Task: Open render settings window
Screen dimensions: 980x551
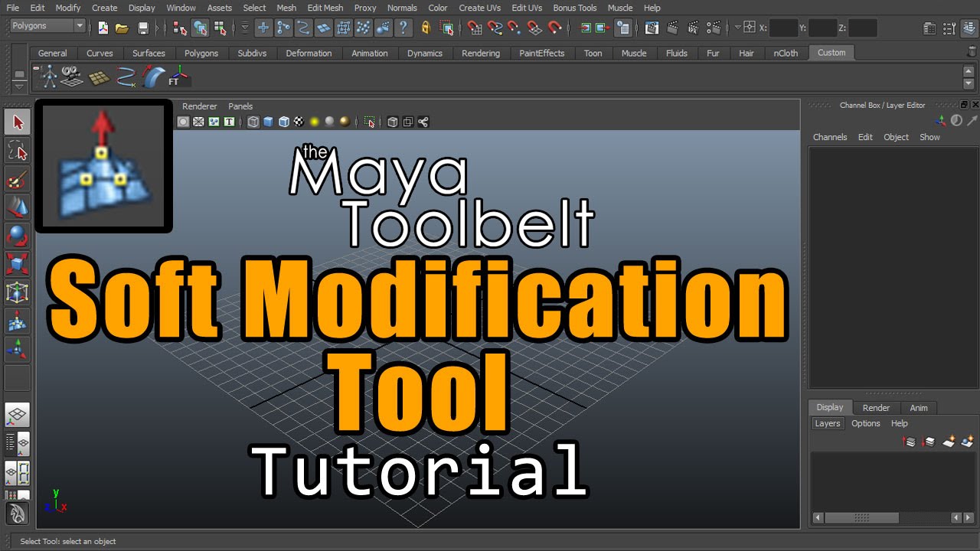Action: (714, 28)
